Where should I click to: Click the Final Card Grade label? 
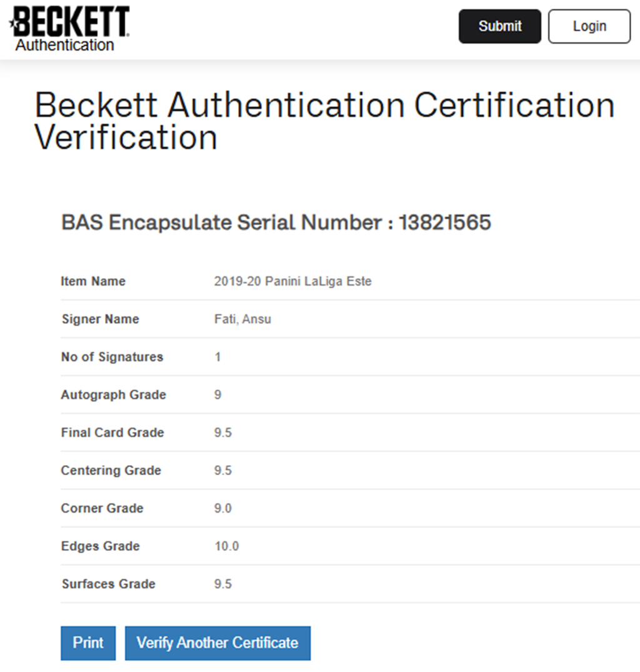pyautogui.click(x=112, y=433)
